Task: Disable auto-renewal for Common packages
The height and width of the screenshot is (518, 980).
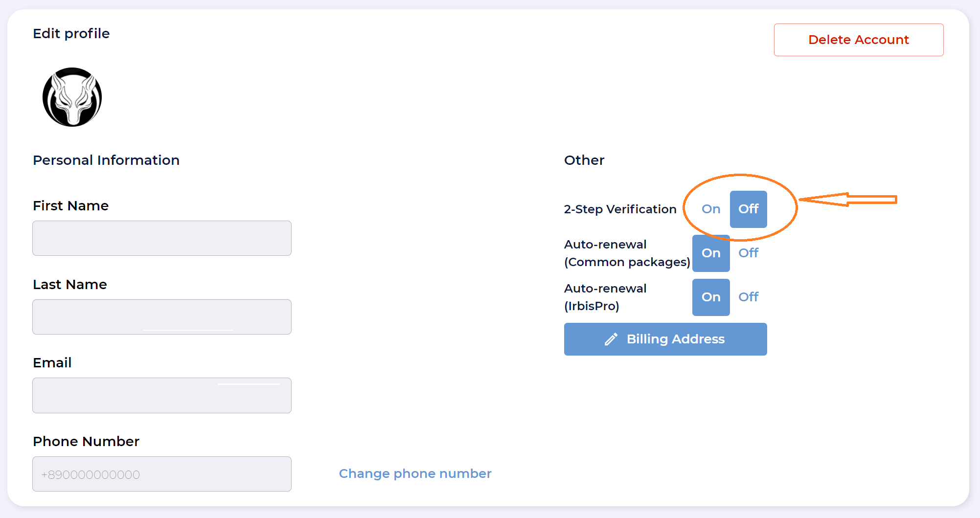Action: 748,253
